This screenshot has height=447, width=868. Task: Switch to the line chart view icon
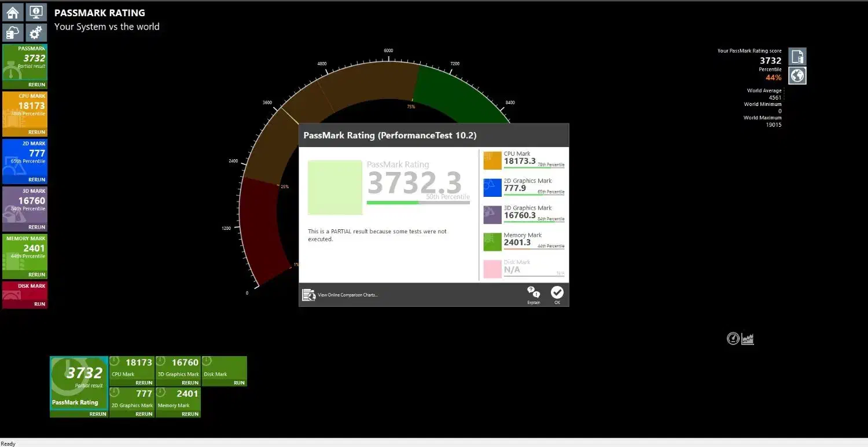748,339
